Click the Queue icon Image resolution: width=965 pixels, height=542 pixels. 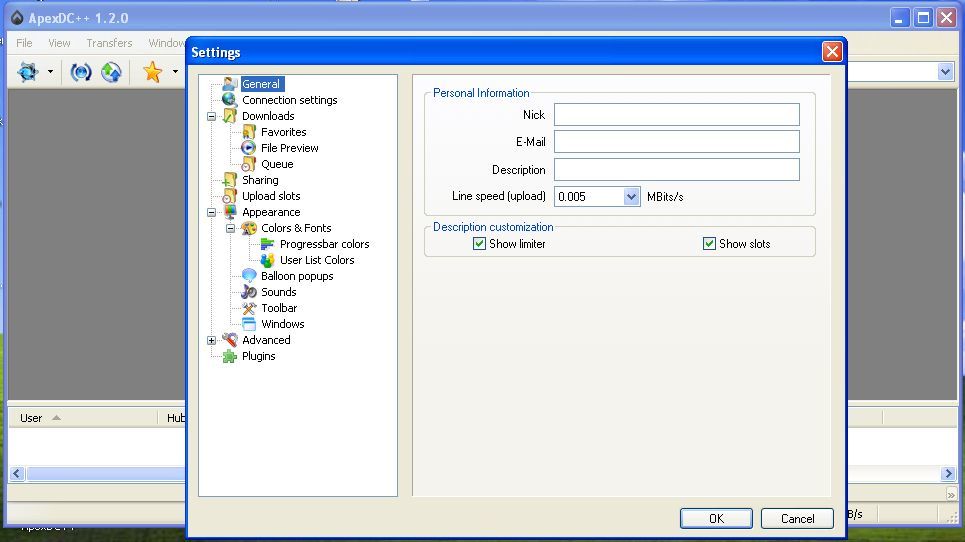click(x=249, y=164)
